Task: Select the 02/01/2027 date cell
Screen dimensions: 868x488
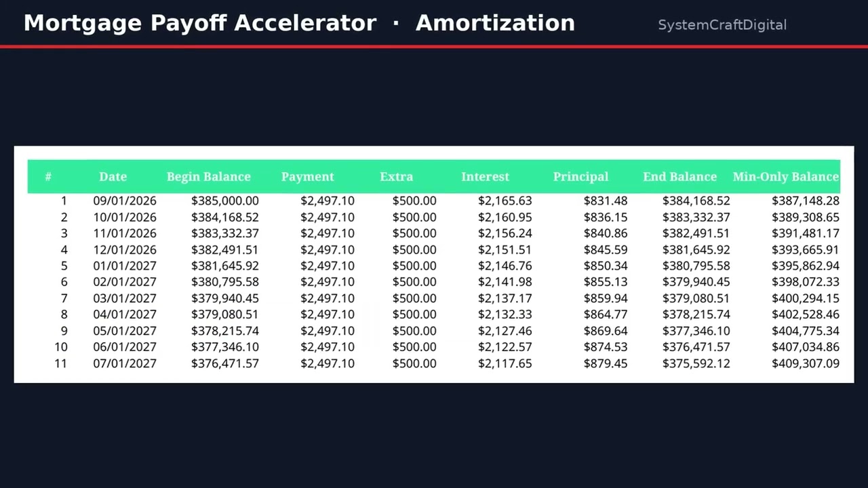Action: (125, 282)
